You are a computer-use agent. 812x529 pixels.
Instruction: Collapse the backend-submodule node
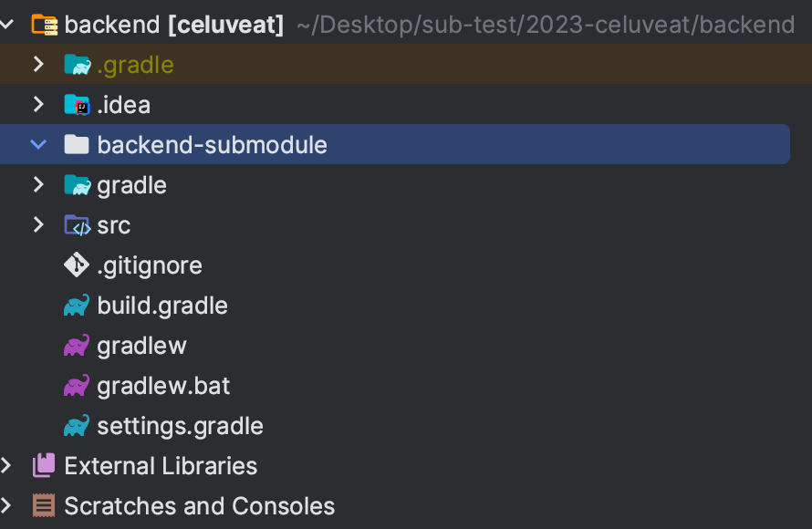[37, 144]
